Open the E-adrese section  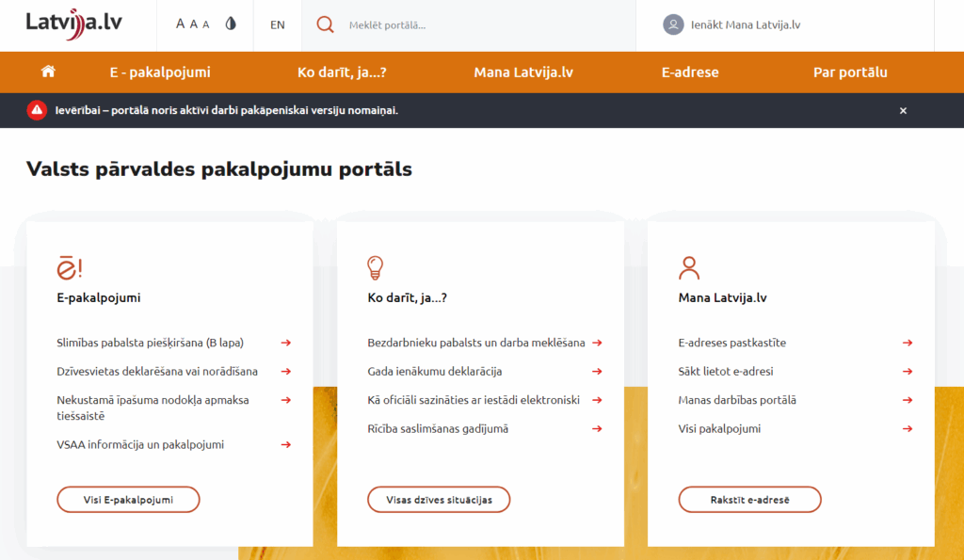[690, 72]
